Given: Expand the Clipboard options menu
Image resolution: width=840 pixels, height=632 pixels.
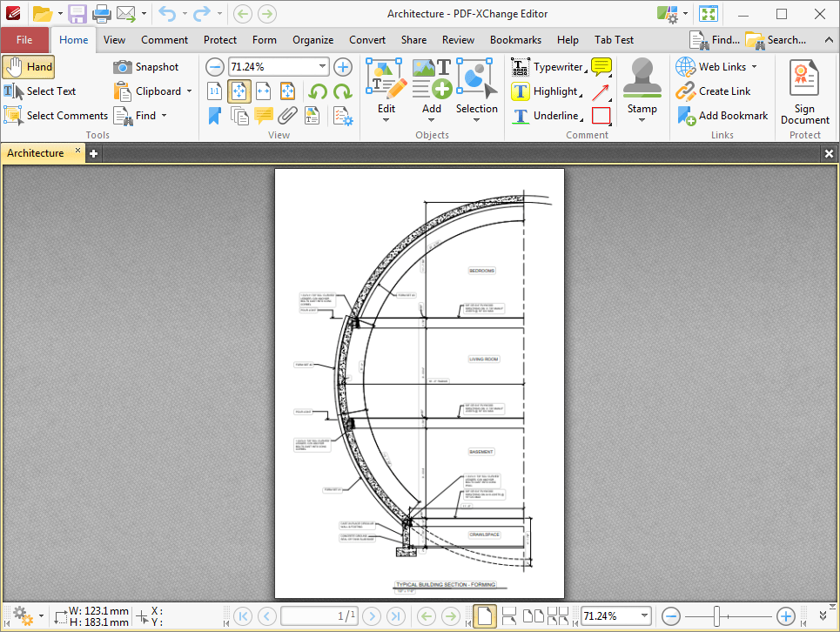Looking at the screenshot, I should coord(188,91).
